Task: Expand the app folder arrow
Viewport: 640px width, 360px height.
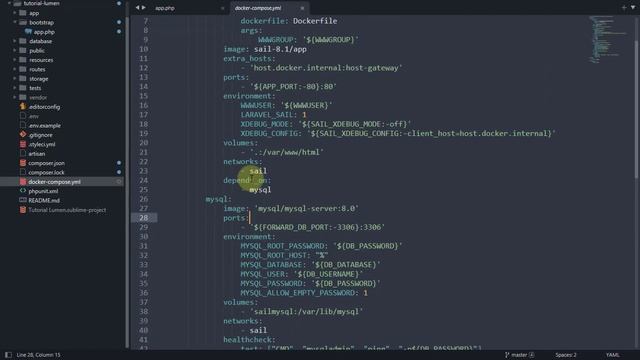Action: [x=15, y=13]
